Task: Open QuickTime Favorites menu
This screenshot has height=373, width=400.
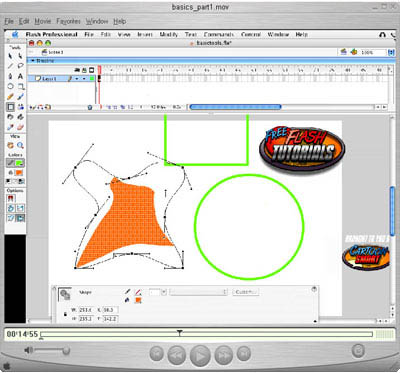Action: [69, 21]
